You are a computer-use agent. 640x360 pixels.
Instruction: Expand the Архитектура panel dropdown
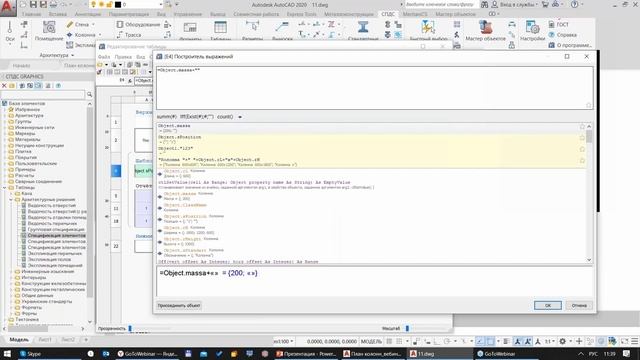click(x=73, y=55)
